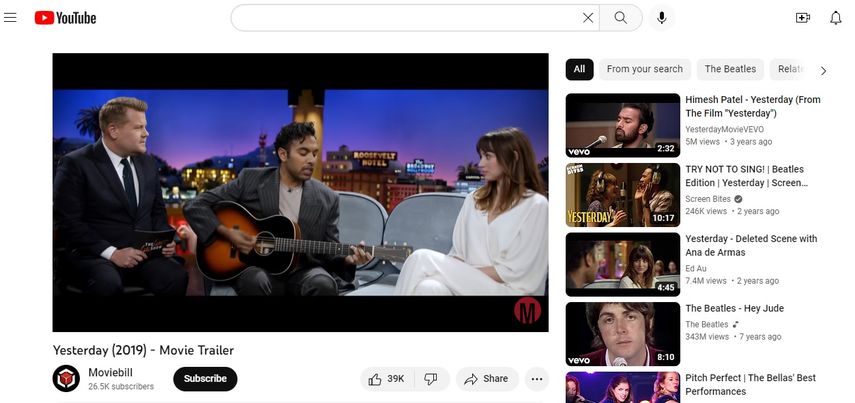Open the Create video icon

click(x=803, y=18)
